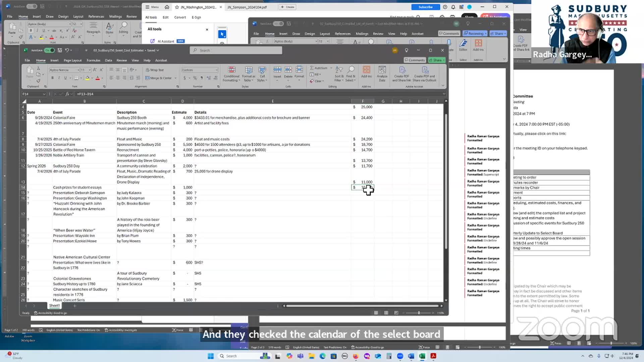
Task: Open font size dropdown in Excel
Action: click(90, 70)
